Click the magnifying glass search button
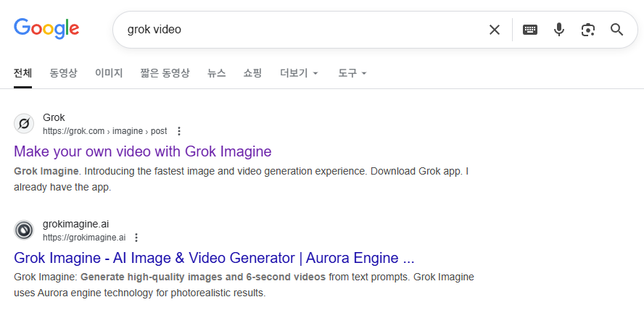644x318 pixels. (x=617, y=30)
